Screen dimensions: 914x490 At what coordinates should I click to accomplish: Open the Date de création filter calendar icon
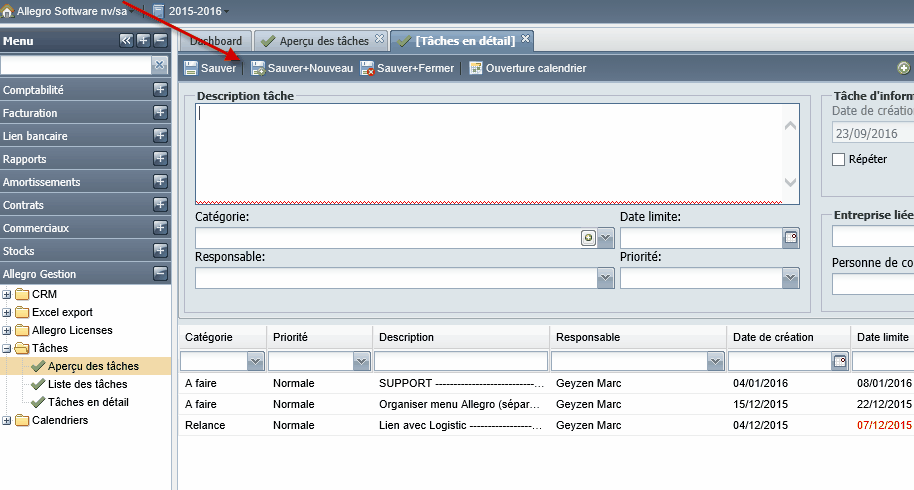tap(839, 361)
